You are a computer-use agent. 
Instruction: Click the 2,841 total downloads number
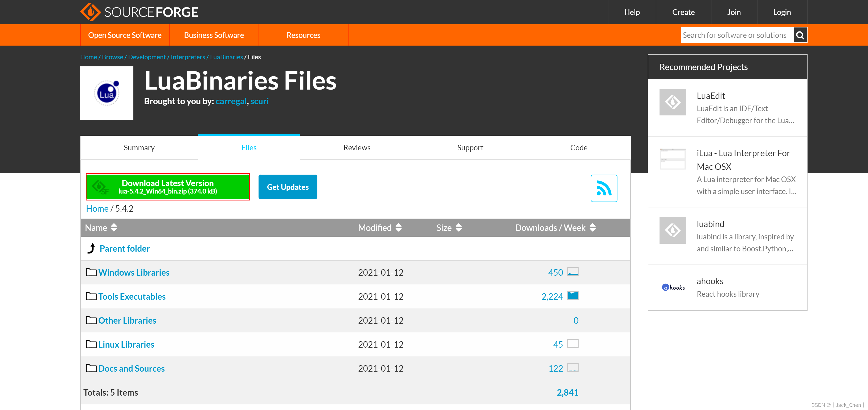pyautogui.click(x=567, y=392)
